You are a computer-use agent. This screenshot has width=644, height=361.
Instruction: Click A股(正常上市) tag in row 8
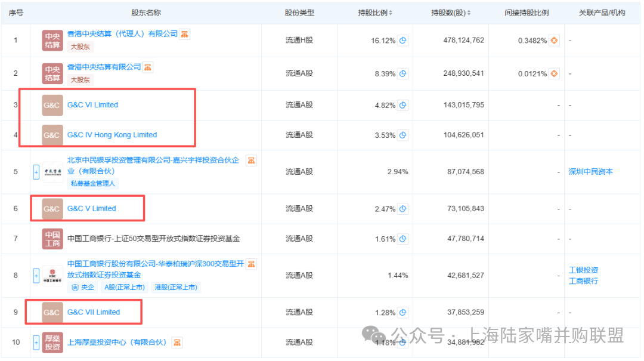coord(125,288)
